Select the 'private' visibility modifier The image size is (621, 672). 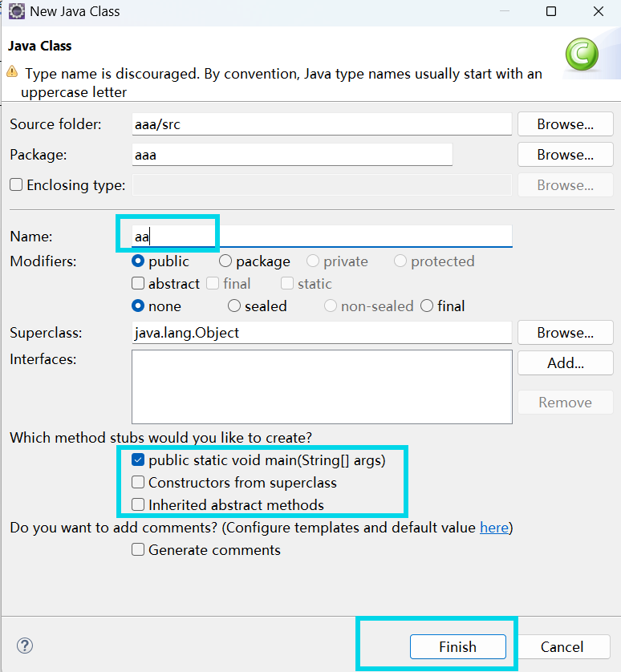[x=312, y=261]
